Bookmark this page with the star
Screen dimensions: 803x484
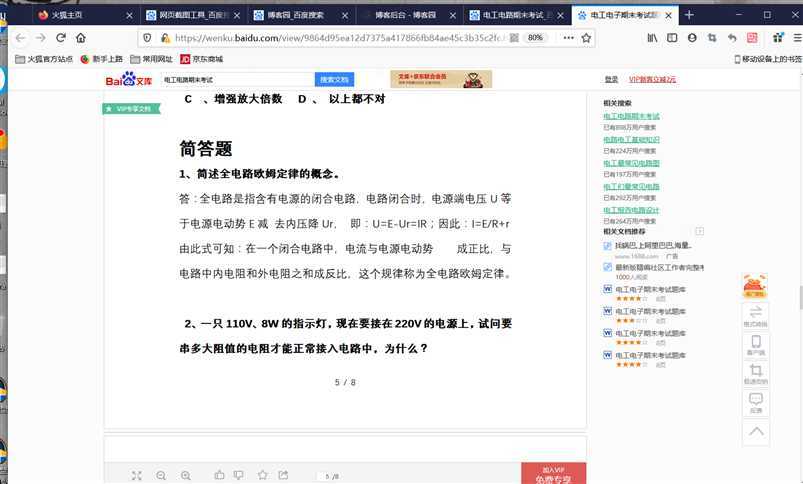click(586, 38)
